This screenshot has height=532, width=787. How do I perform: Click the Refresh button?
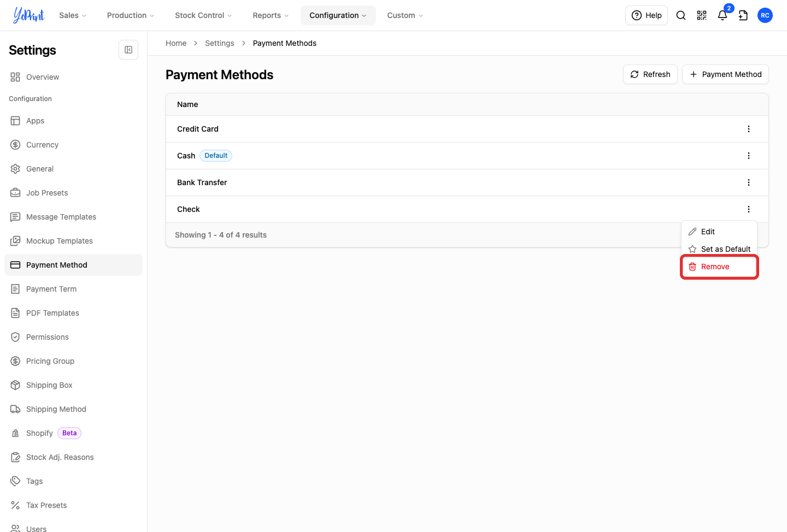[x=650, y=74]
